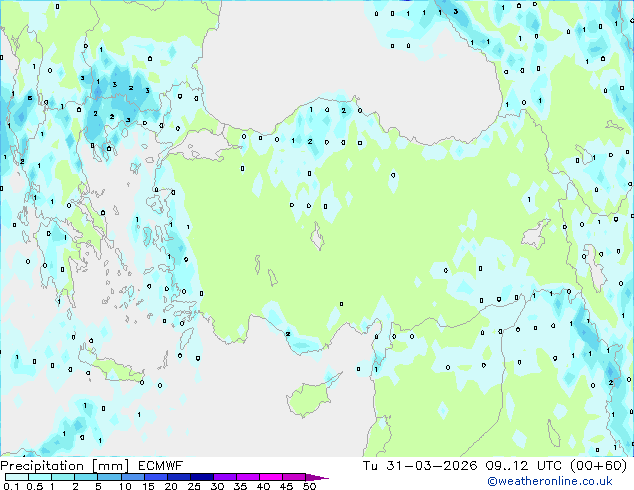Click the 0.1–0.5 mm legend color box
This screenshot has height=490, width=634.
17,477
